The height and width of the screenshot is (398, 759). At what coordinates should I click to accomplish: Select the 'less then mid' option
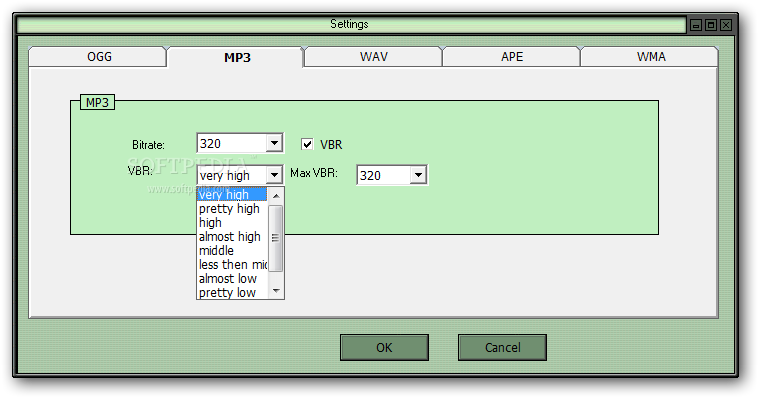pos(232,265)
